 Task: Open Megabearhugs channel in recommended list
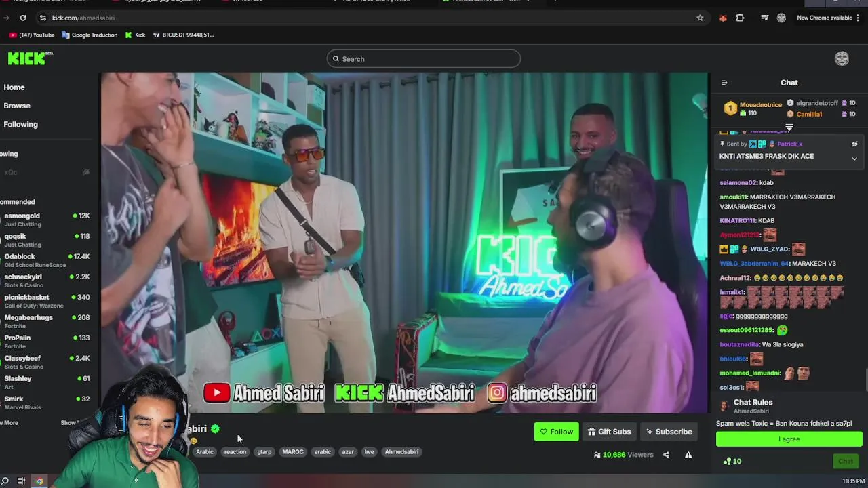(x=46, y=321)
